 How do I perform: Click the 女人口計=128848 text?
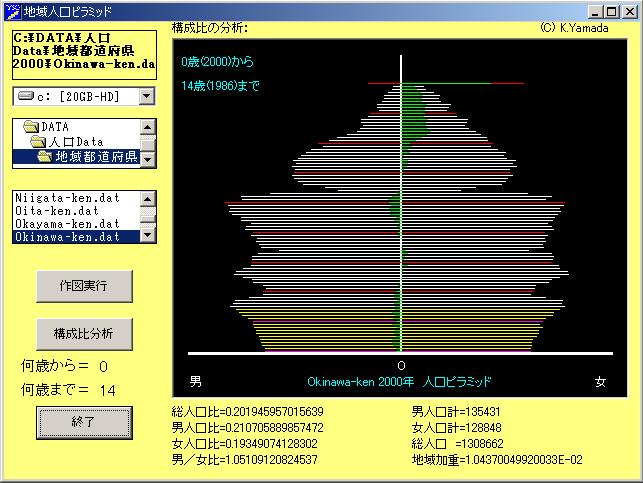pyautogui.click(x=456, y=428)
